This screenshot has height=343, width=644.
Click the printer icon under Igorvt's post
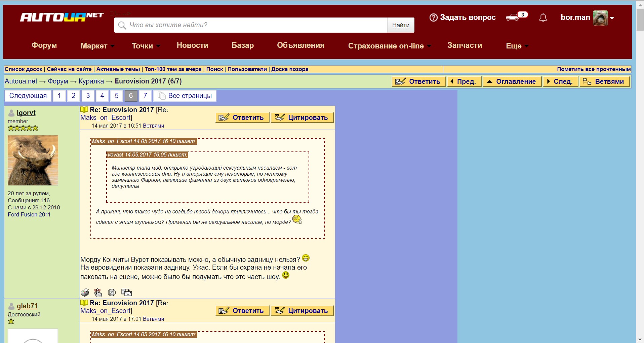tap(85, 293)
